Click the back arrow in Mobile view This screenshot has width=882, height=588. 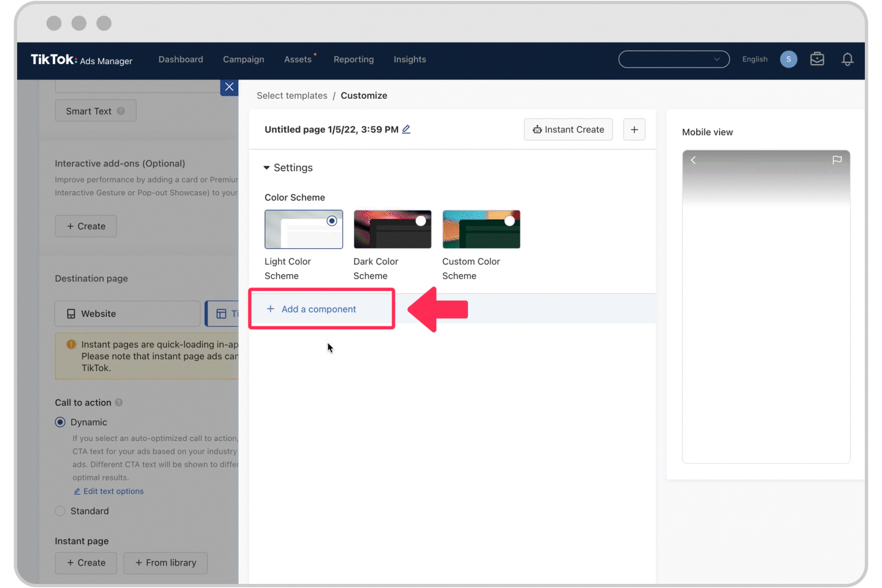click(693, 160)
